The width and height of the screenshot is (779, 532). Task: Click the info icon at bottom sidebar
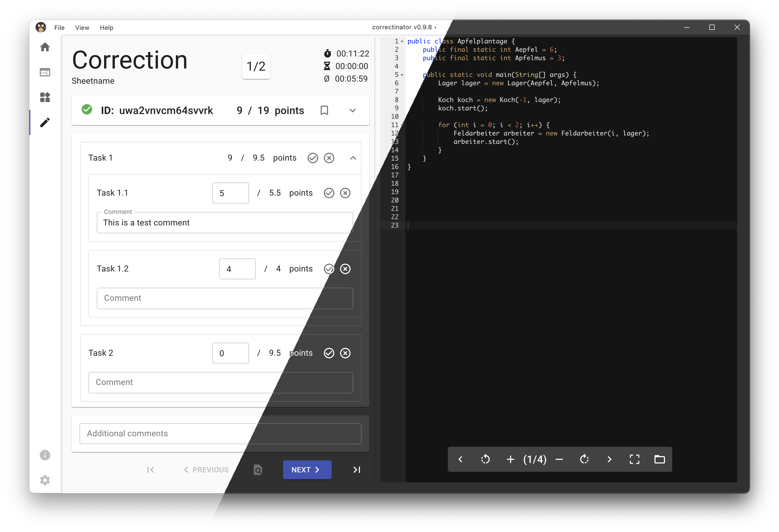click(x=45, y=455)
